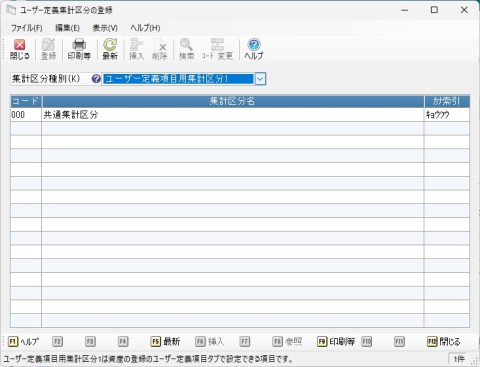Click the 集計区分名 column header

coord(233,101)
